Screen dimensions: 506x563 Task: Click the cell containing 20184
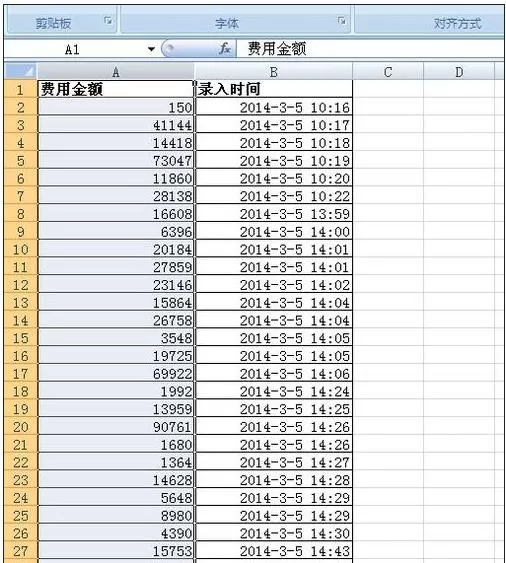click(x=116, y=249)
